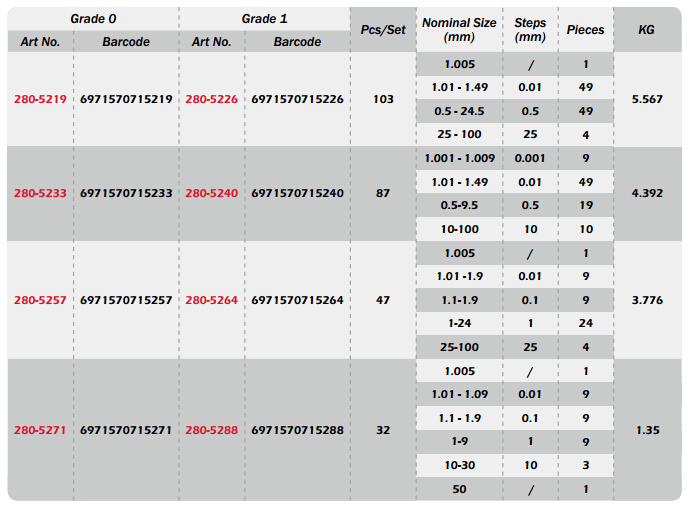The height and width of the screenshot is (511, 691).
Task: Select the 103 pieces per set cell
Action: click(x=383, y=99)
